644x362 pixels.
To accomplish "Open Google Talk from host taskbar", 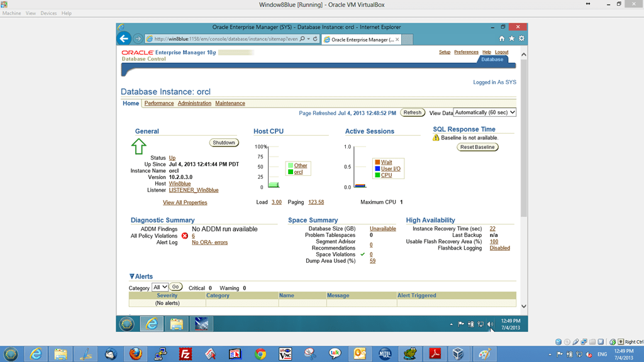I will point(335,354).
